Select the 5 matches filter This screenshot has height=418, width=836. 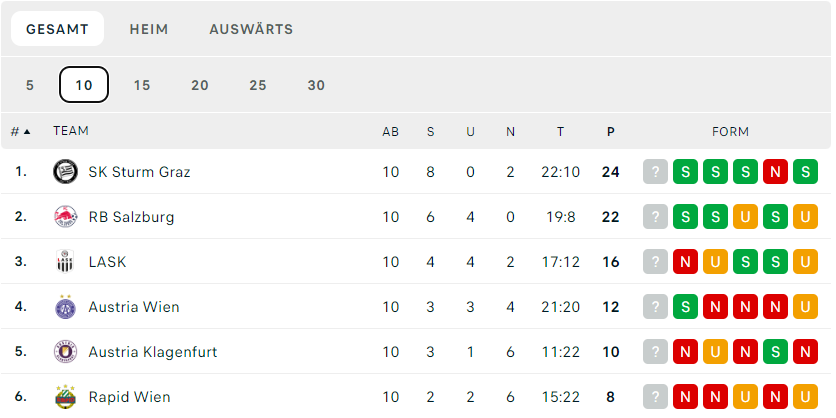pyautogui.click(x=30, y=85)
